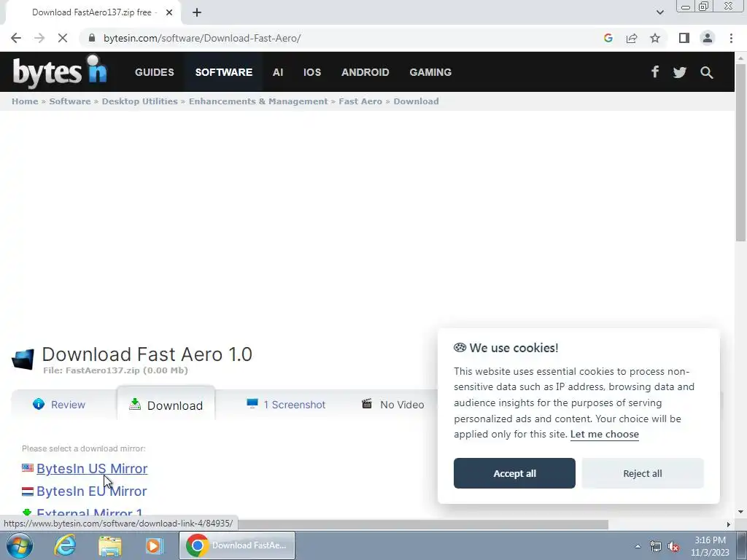The image size is (747, 560).
Task: Open Chrome three-dot menu
Action: (731, 38)
